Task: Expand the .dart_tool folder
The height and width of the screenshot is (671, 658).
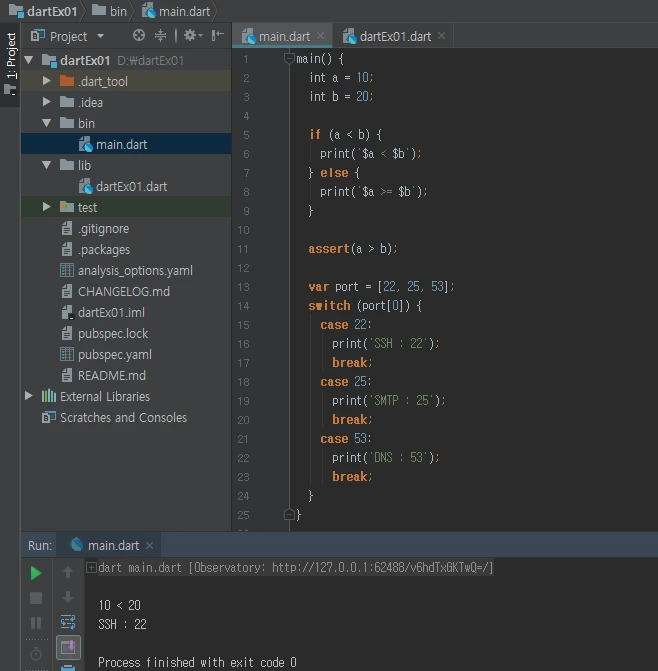Action: click(x=47, y=81)
